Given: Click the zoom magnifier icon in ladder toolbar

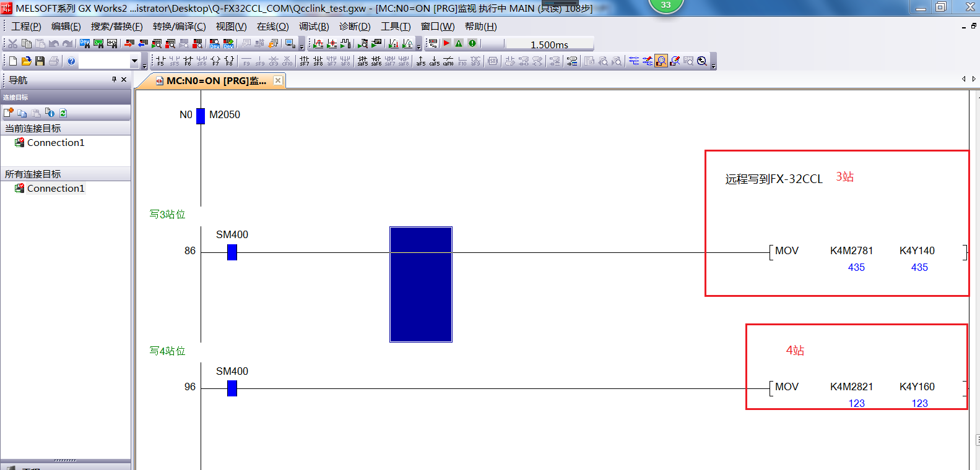Looking at the screenshot, I should tap(701, 61).
